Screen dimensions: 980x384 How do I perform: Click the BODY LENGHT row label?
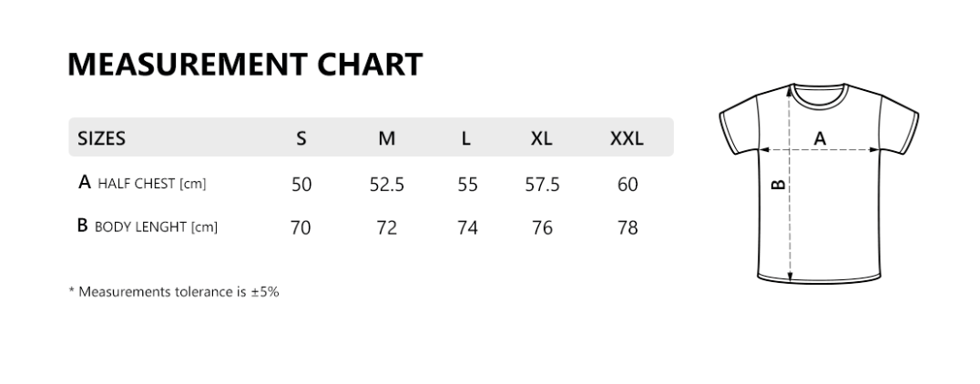148,227
